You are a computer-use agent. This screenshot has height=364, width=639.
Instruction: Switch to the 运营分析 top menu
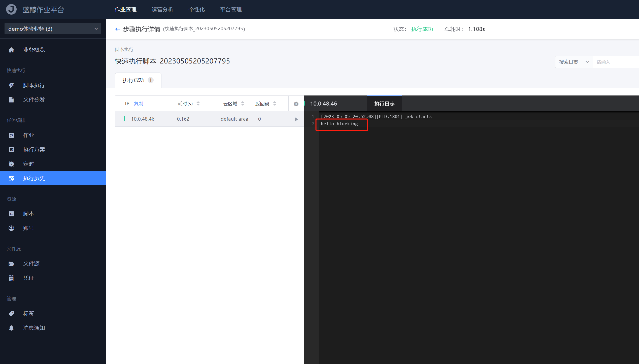pos(162,10)
